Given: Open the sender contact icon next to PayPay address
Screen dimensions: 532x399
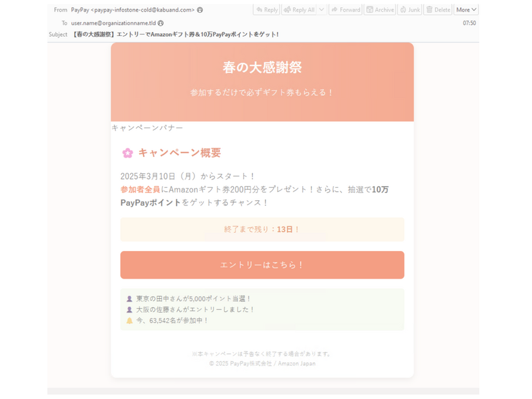Looking at the screenshot, I should tap(200, 10).
